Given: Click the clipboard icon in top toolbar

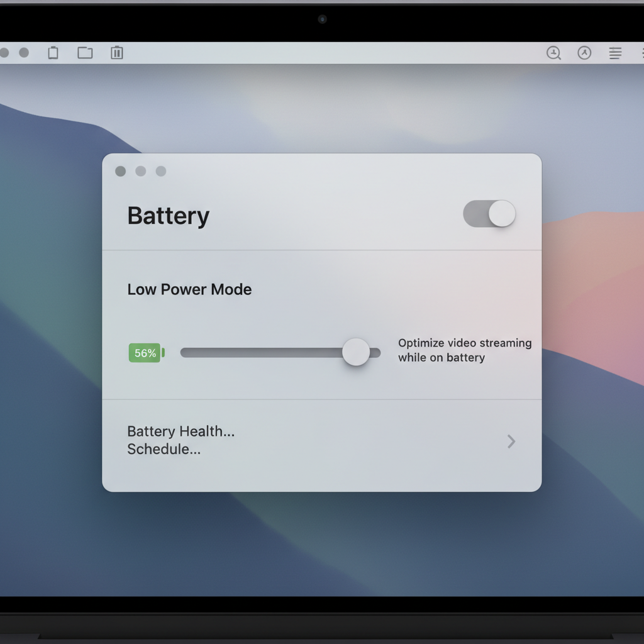Looking at the screenshot, I should 53,53.
